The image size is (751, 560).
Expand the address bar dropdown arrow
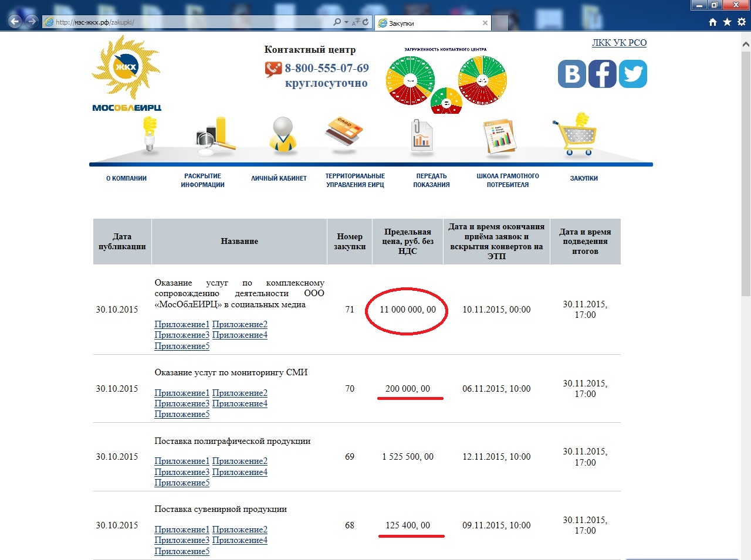[x=347, y=22]
